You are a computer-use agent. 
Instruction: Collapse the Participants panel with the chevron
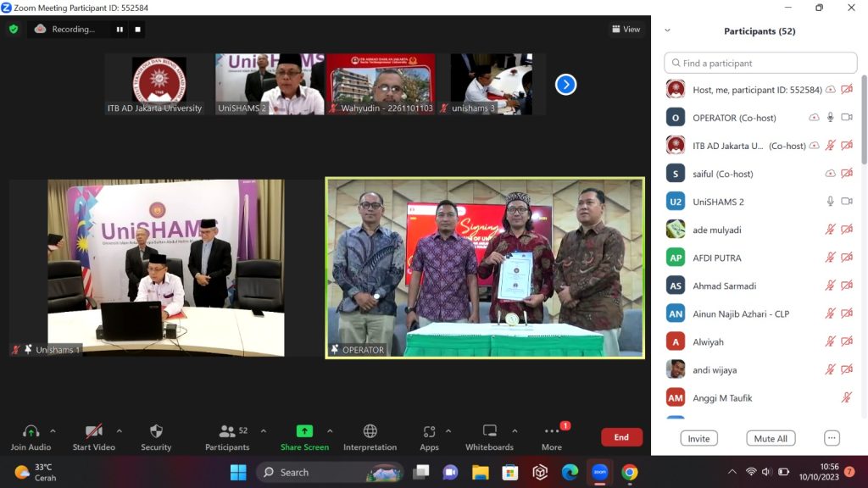(668, 30)
